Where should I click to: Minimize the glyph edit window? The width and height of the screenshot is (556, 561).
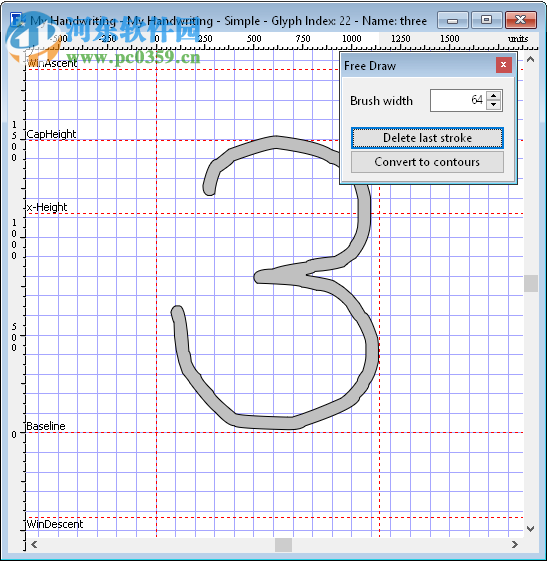click(453, 20)
